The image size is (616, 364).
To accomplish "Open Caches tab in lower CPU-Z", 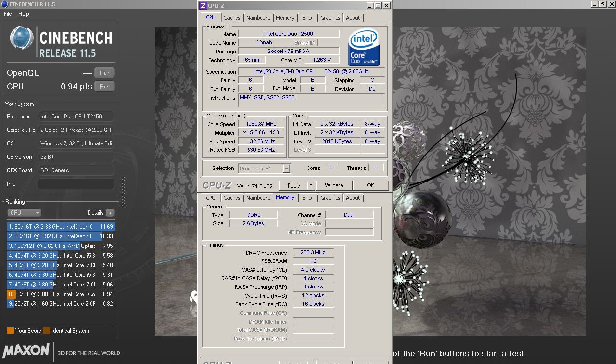I will click(x=232, y=198).
